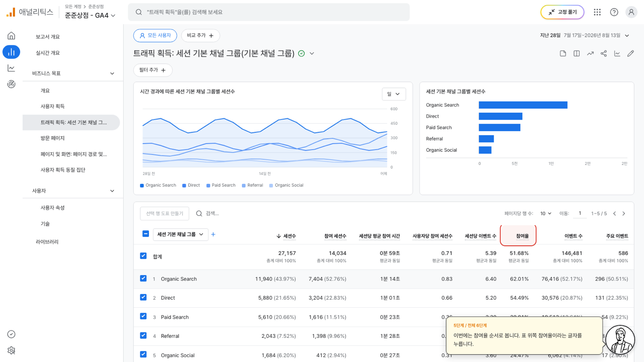The image size is (644, 362).
Task: Open the report title dropdown arrow
Action: tap(312, 53)
